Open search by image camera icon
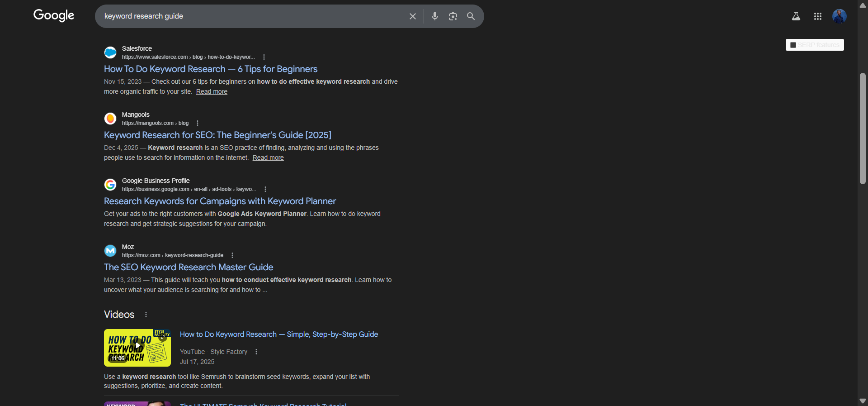 coord(453,16)
